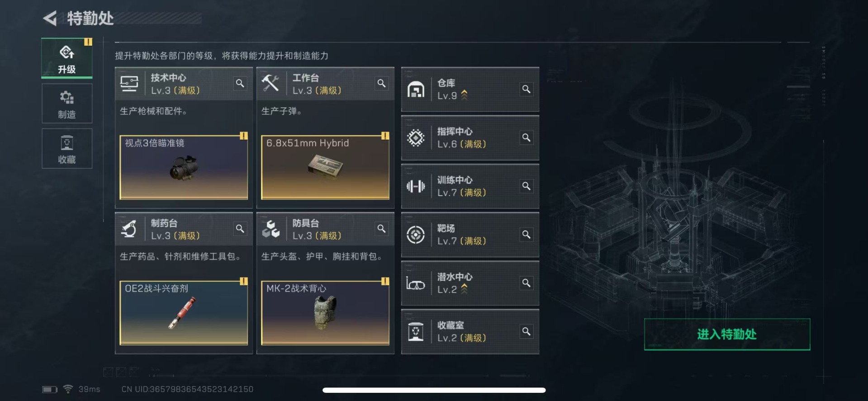The height and width of the screenshot is (401, 868).
Task: Click the 进入特勤处 button
Action: 727,334
